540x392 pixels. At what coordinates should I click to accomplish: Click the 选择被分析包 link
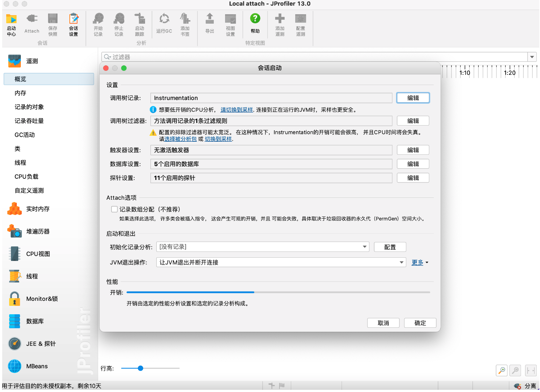coord(180,139)
